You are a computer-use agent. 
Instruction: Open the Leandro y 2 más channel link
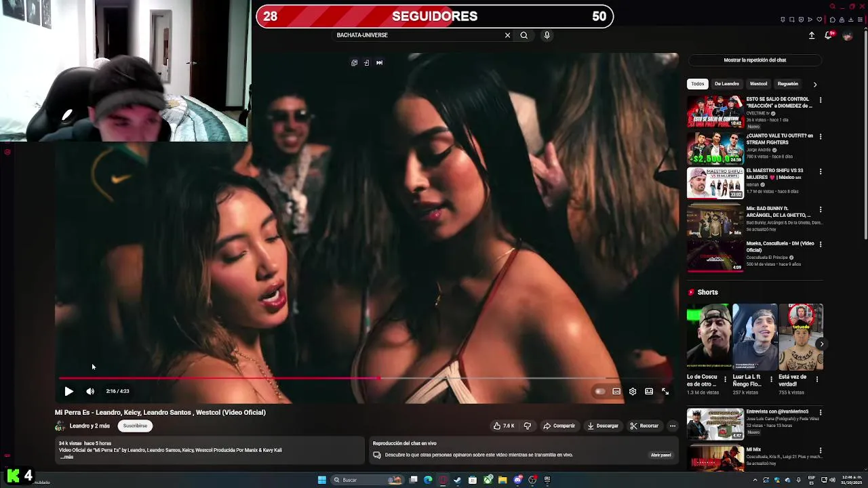tap(90, 426)
